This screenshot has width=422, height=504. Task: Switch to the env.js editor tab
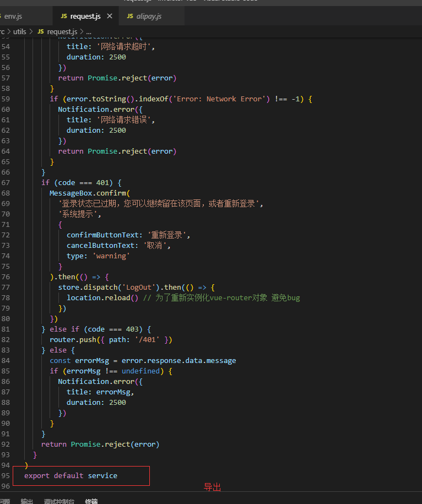tap(13, 17)
